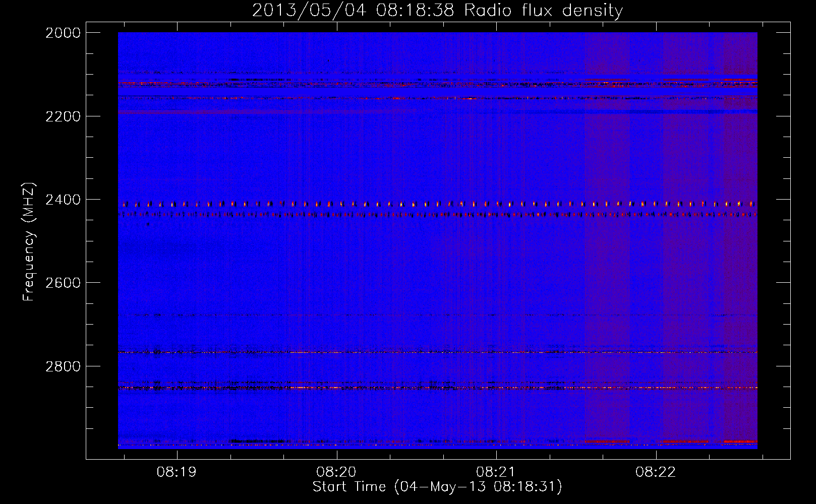
Task: Click the 08:20 time axis label
Action: click(336, 472)
